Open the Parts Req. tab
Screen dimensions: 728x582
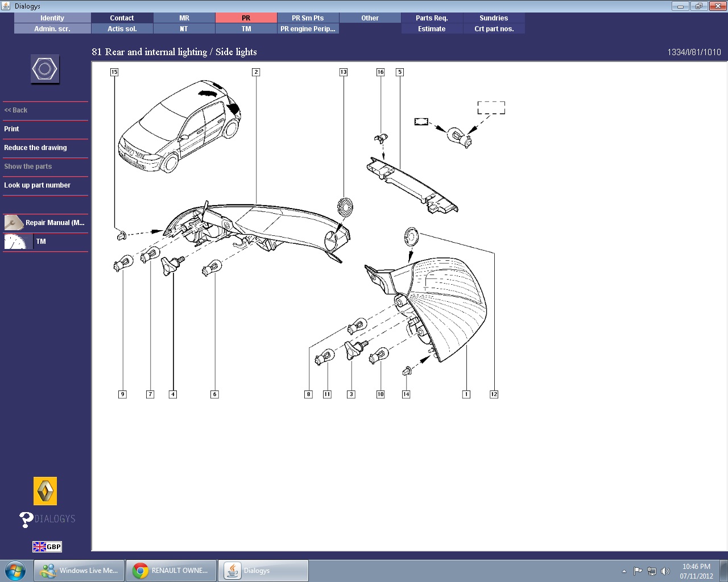coord(432,18)
